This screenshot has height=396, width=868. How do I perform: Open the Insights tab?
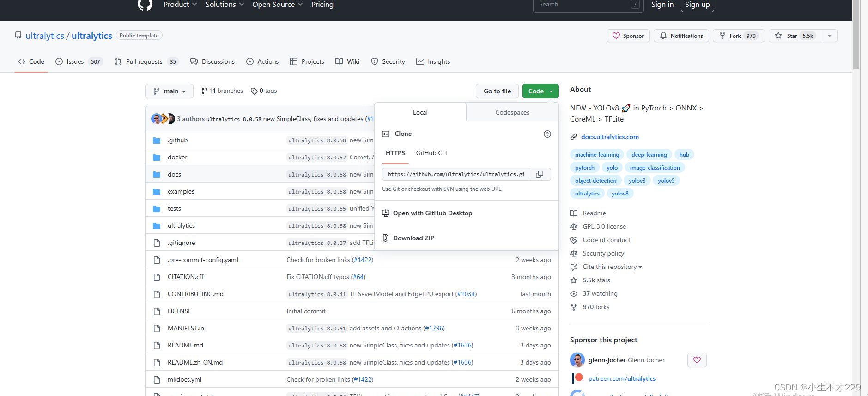pyautogui.click(x=433, y=61)
